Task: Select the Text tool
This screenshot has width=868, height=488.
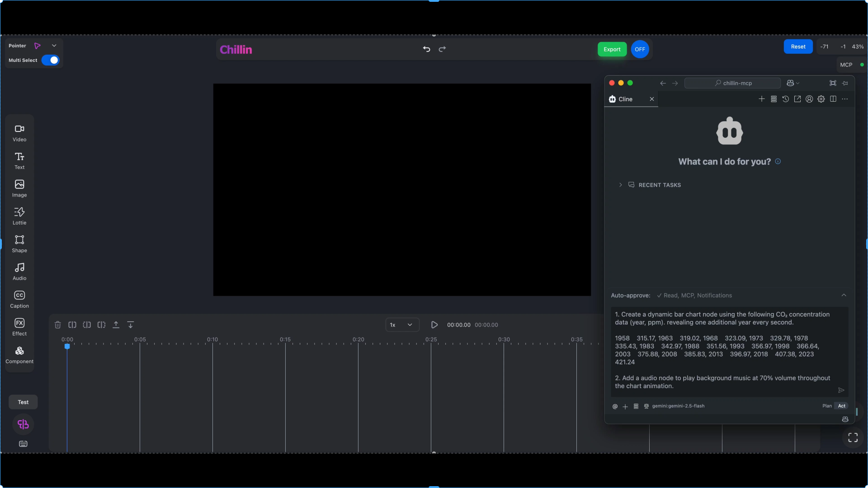Action: point(19,161)
